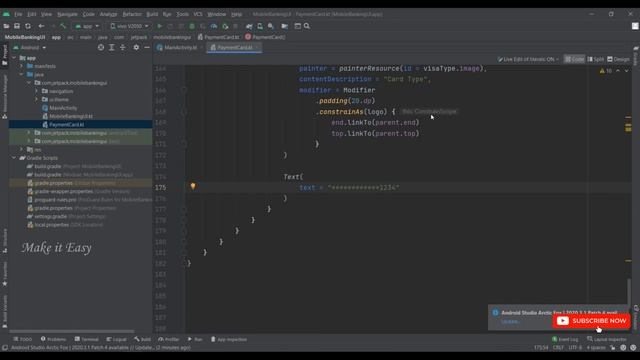Click the Sync Project with Gradle icon
This screenshot has width=640, height=360.
[x=249, y=26]
